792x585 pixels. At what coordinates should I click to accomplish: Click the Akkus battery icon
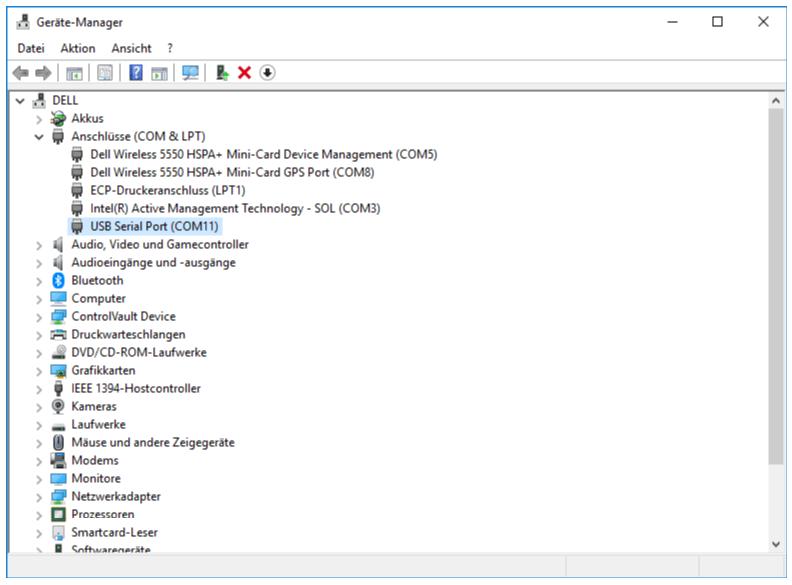pyautogui.click(x=59, y=118)
